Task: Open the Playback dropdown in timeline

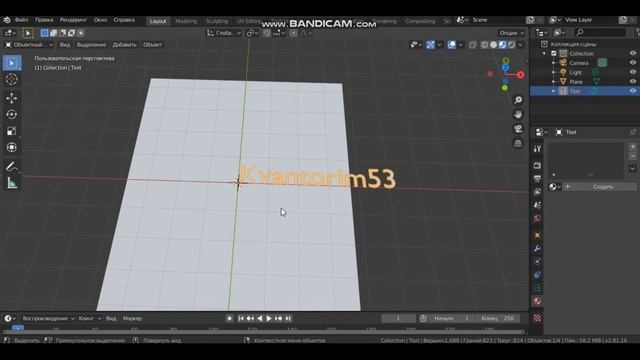Action: [48, 318]
